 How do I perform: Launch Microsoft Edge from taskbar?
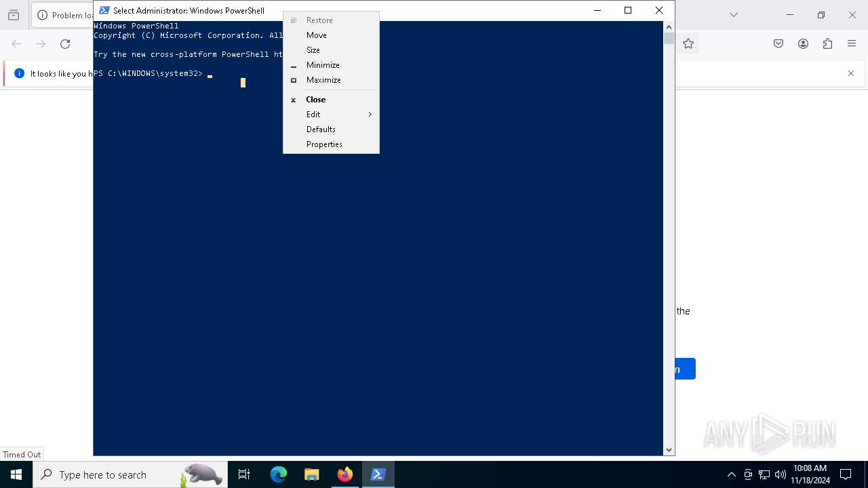[279, 474]
